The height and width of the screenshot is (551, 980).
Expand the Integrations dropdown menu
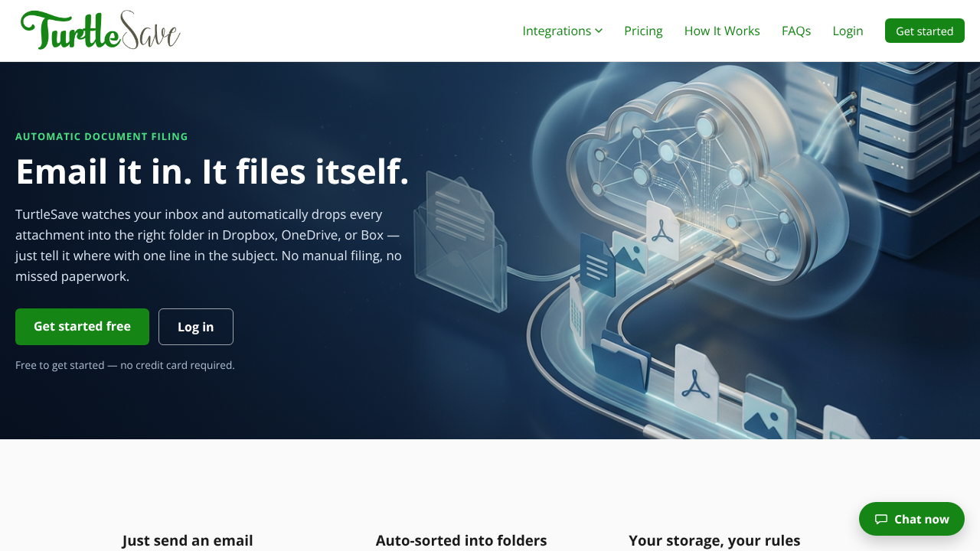coord(563,31)
